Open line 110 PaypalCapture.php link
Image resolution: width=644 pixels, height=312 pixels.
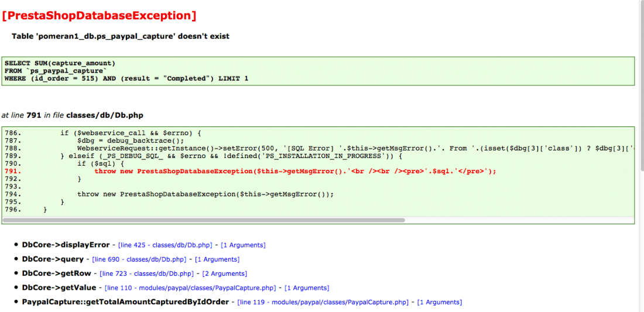coord(190,288)
